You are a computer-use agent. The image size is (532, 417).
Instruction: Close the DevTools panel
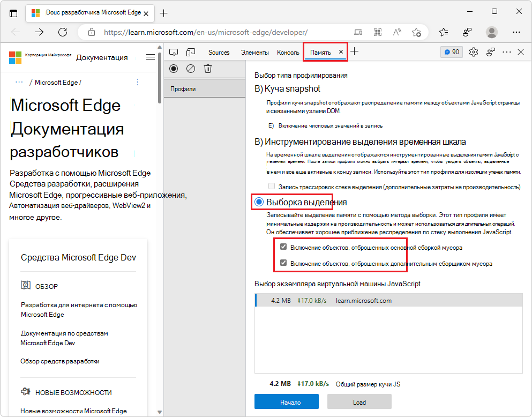pyautogui.click(x=521, y=52)
